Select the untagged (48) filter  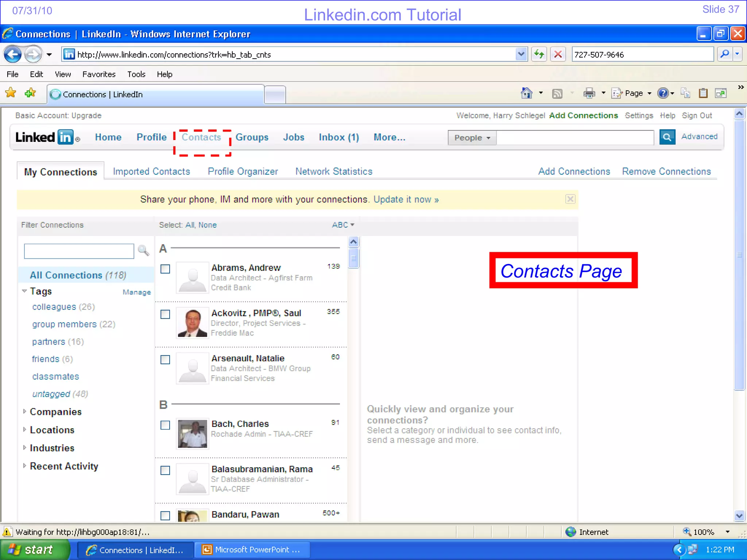click(x=60, y=394)
